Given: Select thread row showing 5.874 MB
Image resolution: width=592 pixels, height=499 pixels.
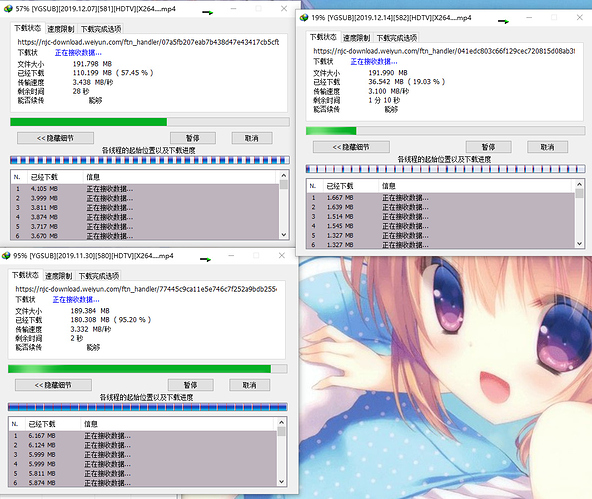Looking at the screenshot, I should [143, 483].
